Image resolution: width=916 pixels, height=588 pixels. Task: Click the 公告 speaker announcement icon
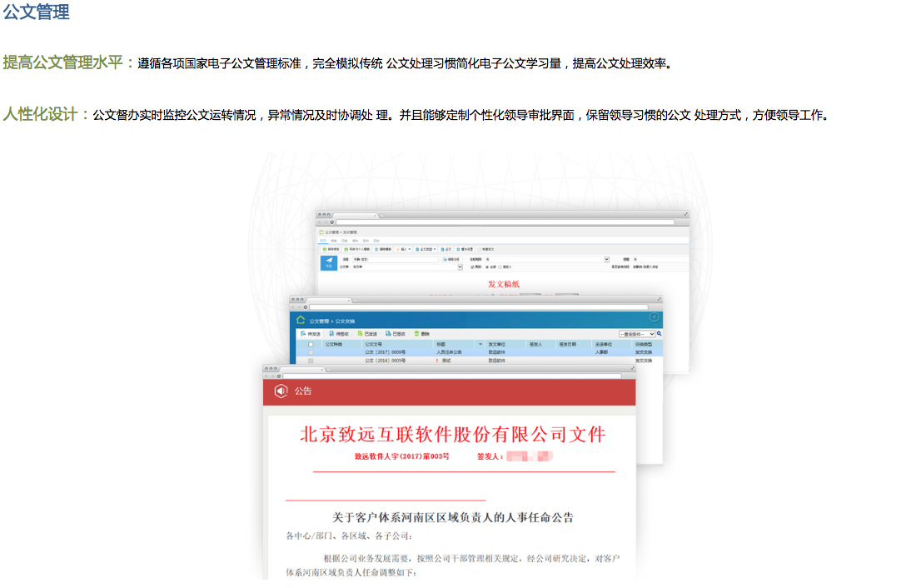point(281,391)
